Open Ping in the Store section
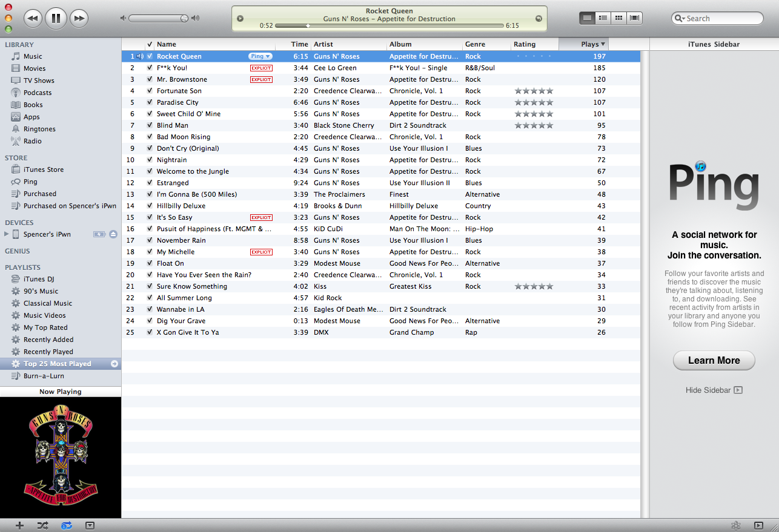This screenshot has height=532, width=779. [x=30, y=182]
